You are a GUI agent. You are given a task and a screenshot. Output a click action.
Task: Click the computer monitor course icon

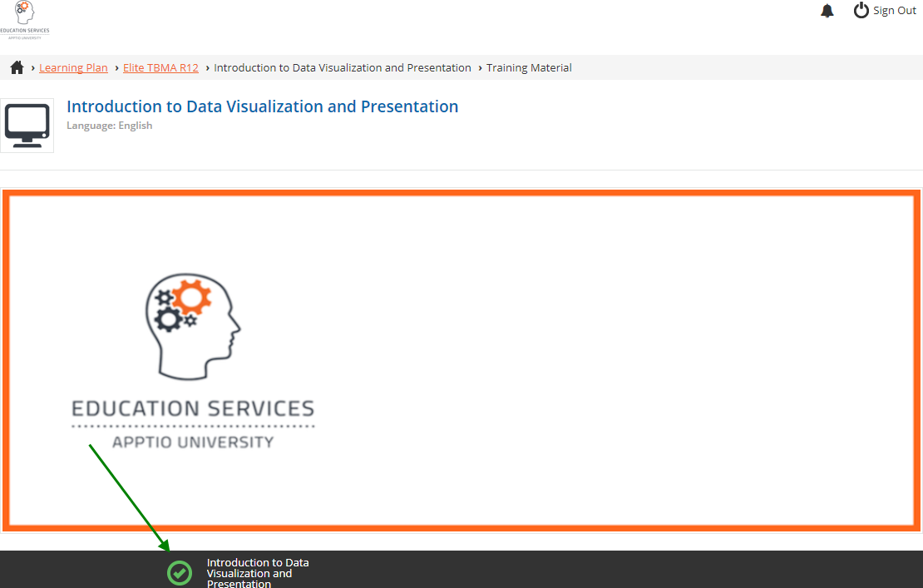27,126
